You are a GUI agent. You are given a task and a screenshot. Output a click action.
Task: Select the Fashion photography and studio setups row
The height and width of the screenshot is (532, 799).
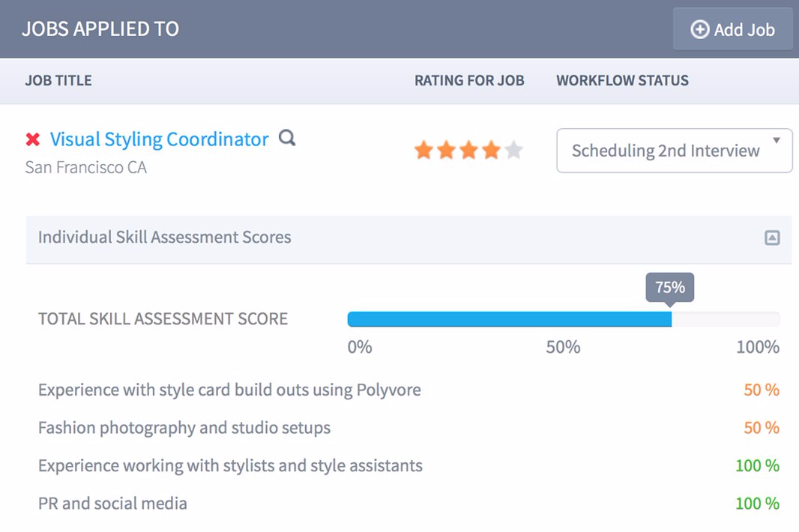click(x=184, y=427)
